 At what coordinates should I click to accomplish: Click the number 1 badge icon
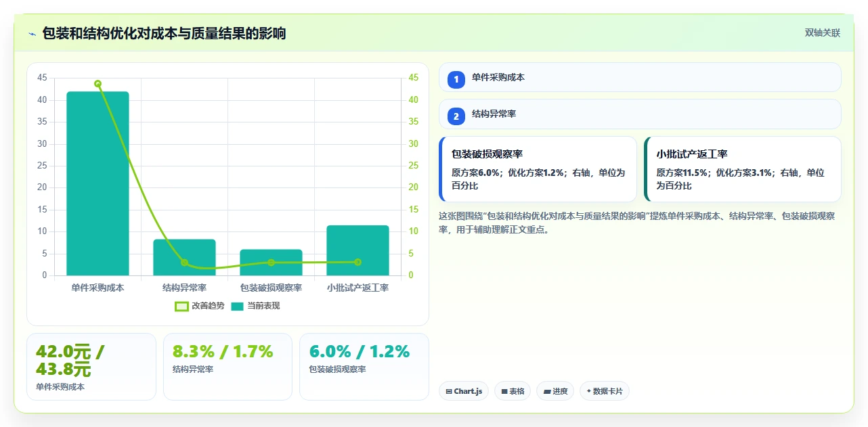click(x=456, y=79)
